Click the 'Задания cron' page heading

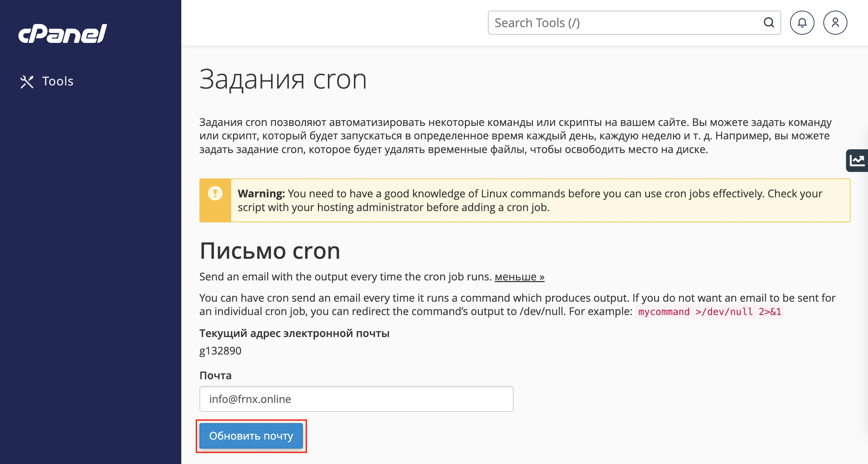pyautogui.click(x=283, y=79)
